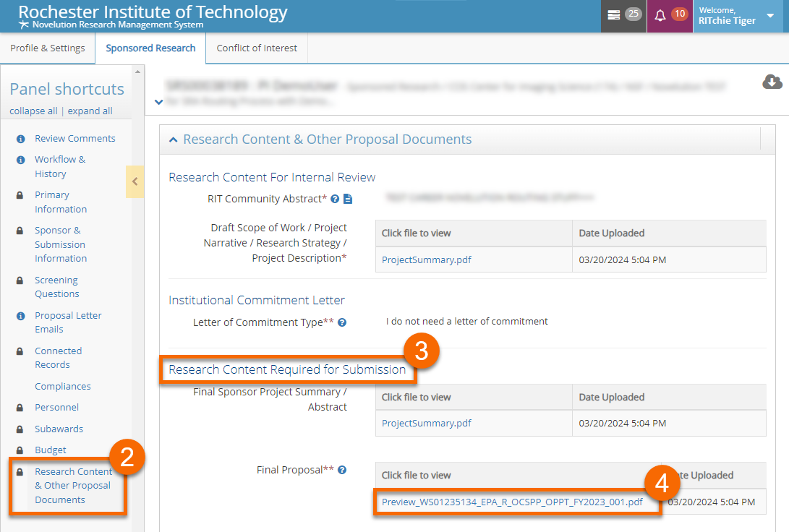789x532 pixels.
Task: Click help icon next to Letter of Commitment Type
Action: point(342,322)
